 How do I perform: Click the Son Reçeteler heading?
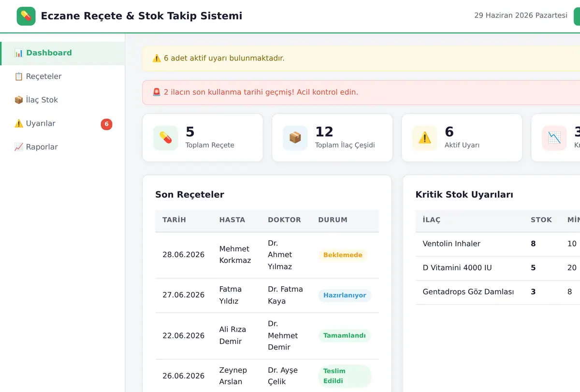click(189, 195)
